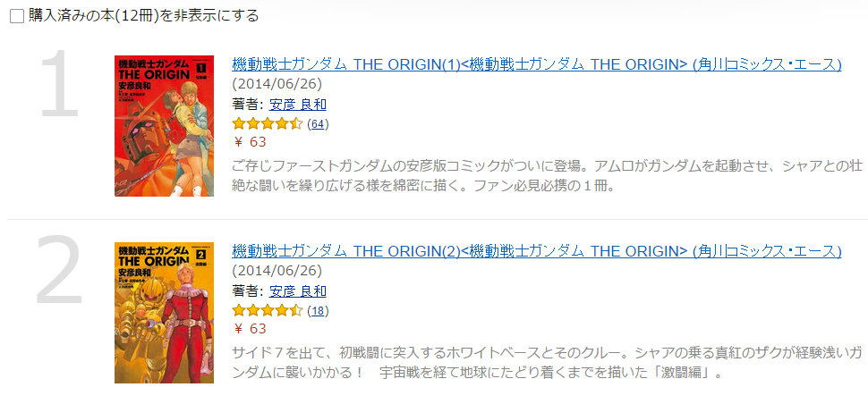Click the ￥63 price of volume 2
This screenshot has width=868, height=404.
250,329
